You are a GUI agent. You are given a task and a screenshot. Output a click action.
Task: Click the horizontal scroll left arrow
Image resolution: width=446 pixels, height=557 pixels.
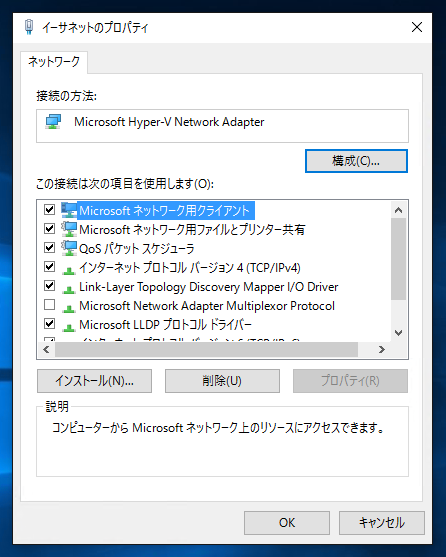tap(47, 350)
